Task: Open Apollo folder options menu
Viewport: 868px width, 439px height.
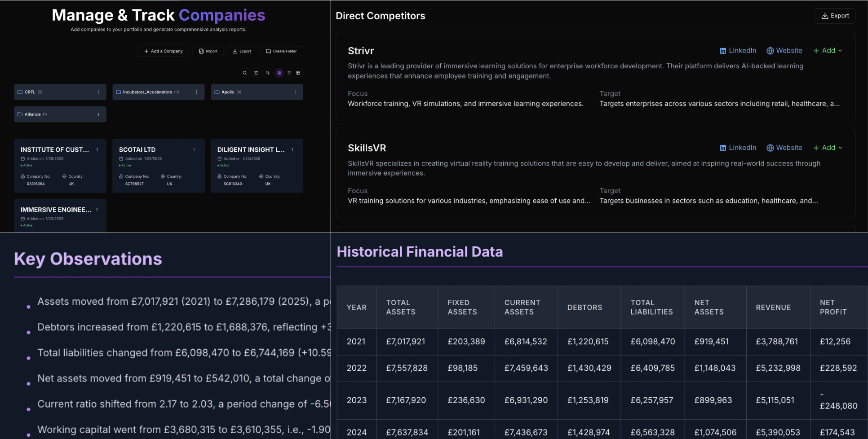Action: (x=295, y=92)
